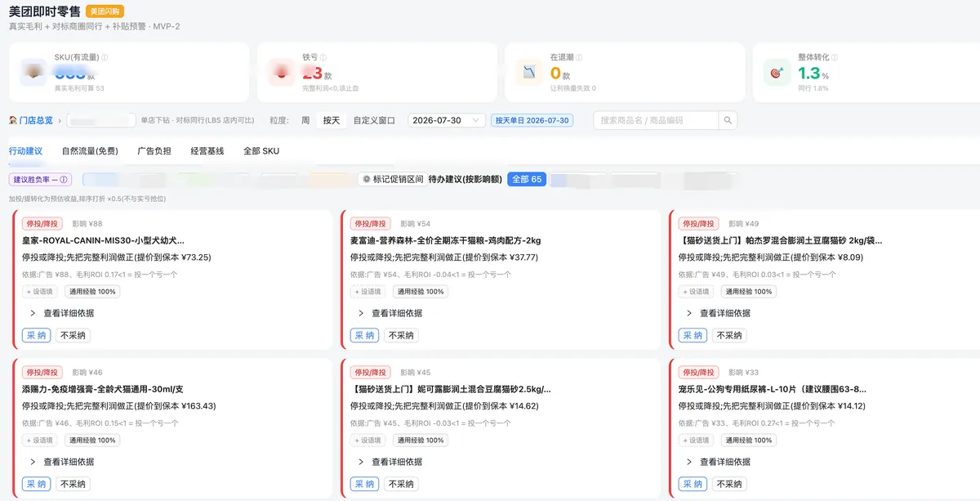Click + 设语境 on 帕杰罗 card
This screenshot has width=980, height=501.
[x=697, y=292]
